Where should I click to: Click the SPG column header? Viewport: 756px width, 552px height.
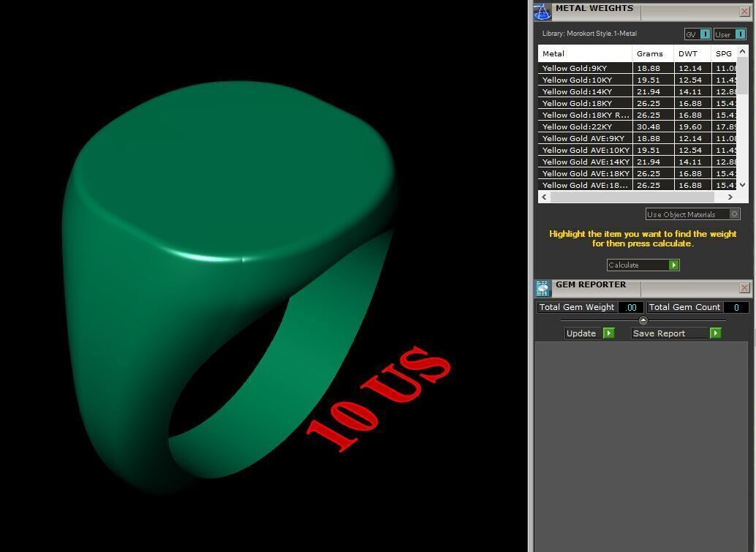tap(724, 53)
